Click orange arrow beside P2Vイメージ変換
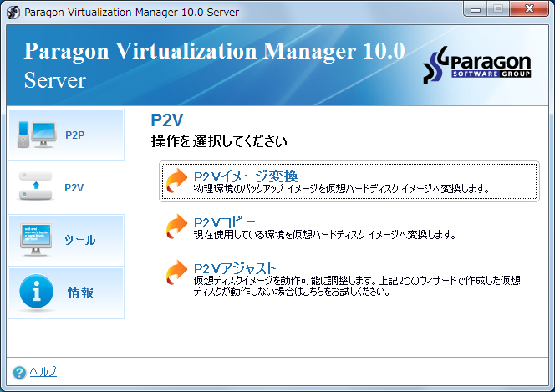 point(176,181)
